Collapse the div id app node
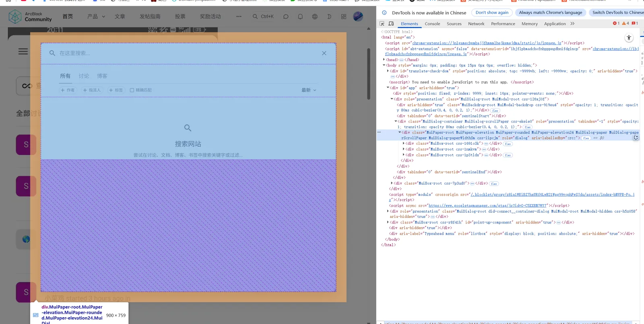 pos(388,88)
